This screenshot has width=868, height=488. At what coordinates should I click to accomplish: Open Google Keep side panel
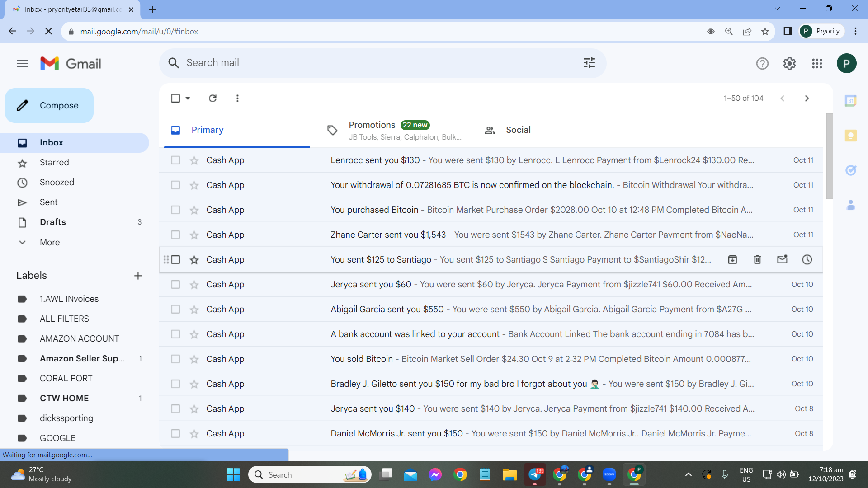[851, 136]
